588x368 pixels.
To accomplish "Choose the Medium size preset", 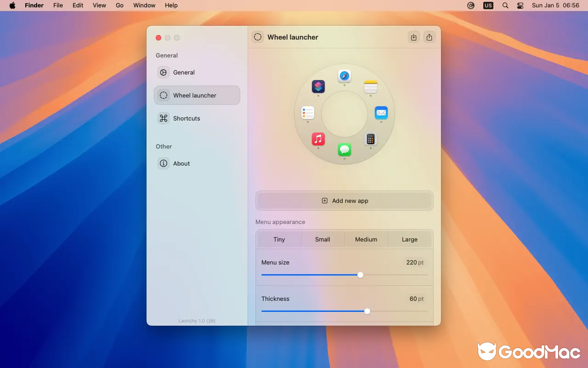I will pos(366,239).
